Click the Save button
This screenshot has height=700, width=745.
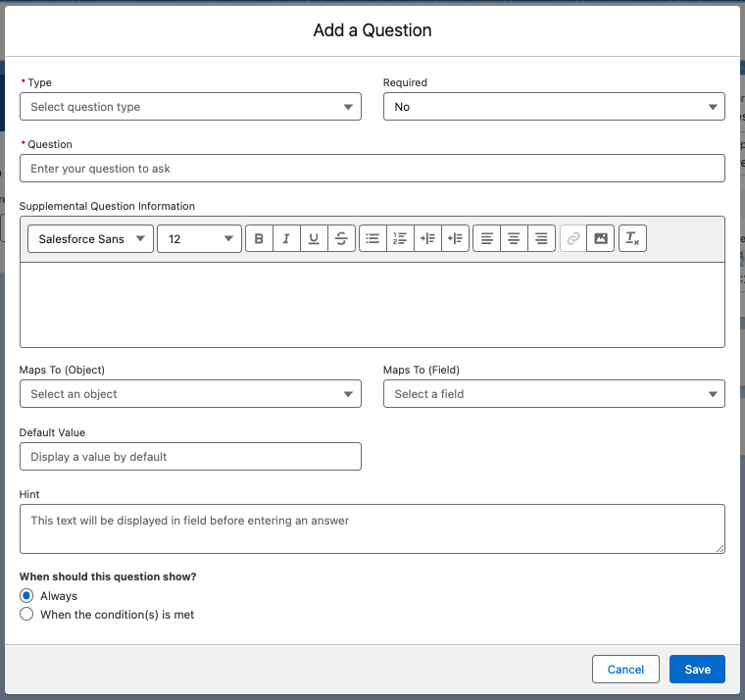[x=697, y=669]
